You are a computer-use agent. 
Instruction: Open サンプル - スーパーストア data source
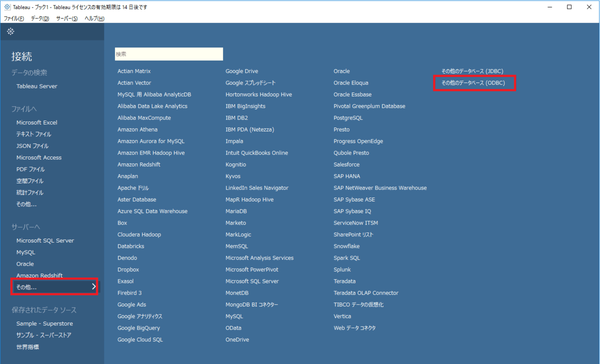click(x=44, y=335)
